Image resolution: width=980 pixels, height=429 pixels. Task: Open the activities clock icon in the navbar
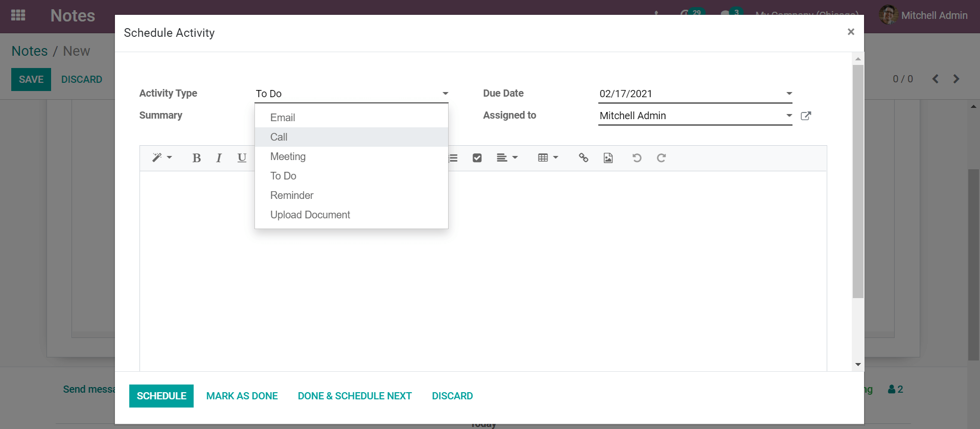(x=692, y=12)
